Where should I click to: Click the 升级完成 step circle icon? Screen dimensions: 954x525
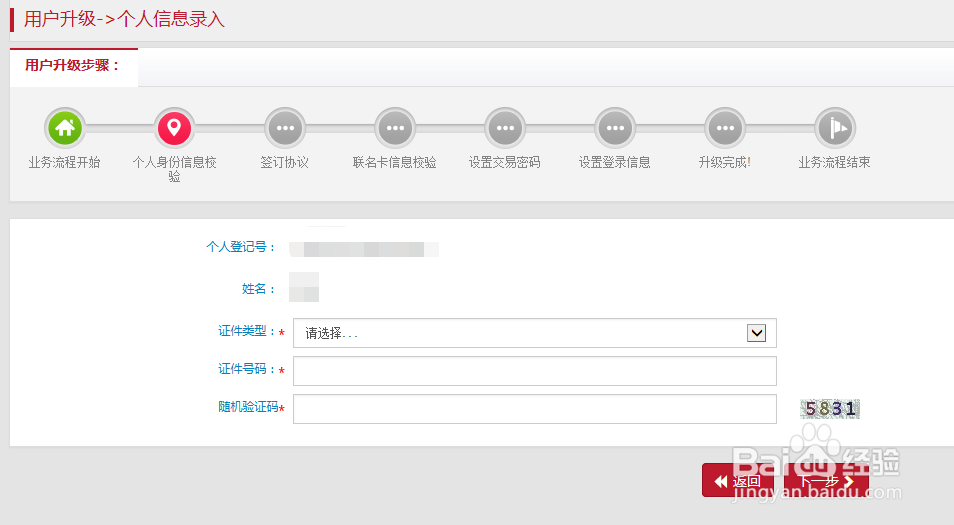[x=725, y=128]
